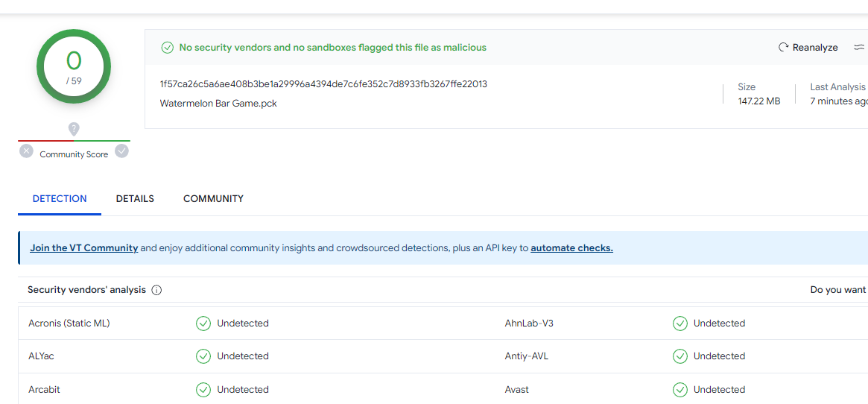Image resolution: width=868 pixels, height=404 pixels.
Task: Click the Avast undetected check icon
Action: tap(680, 390)
